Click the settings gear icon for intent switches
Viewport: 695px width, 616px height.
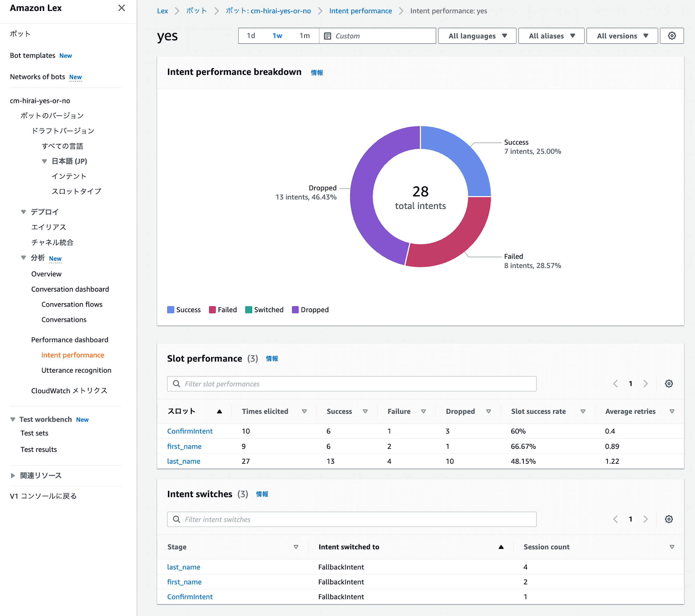pos(669,519)
